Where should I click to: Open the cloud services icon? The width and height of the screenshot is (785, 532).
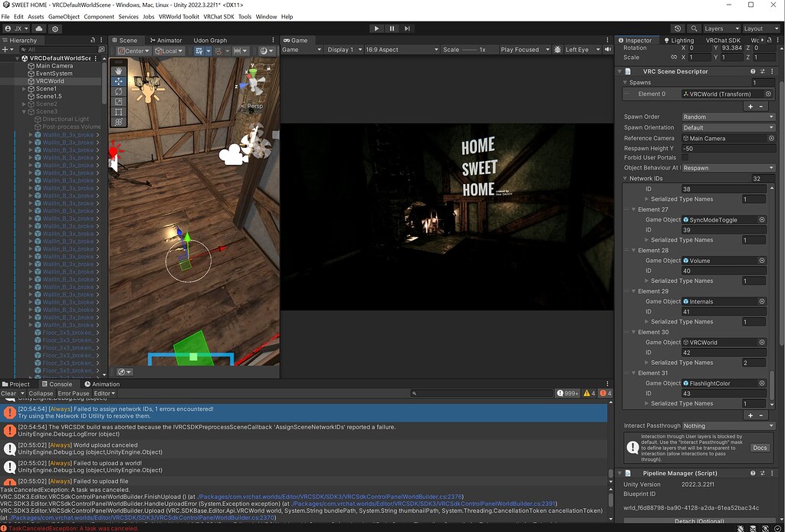pyautogui.click(x=39, y=28)
